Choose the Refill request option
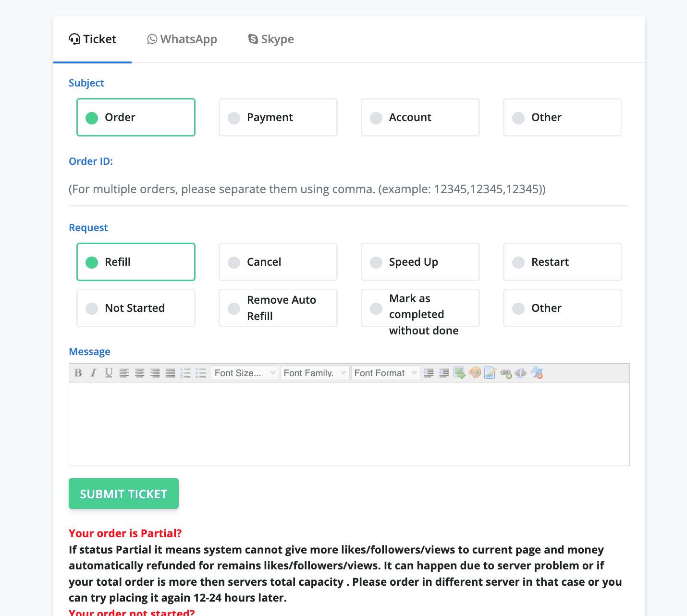 [x=136, y=262]
